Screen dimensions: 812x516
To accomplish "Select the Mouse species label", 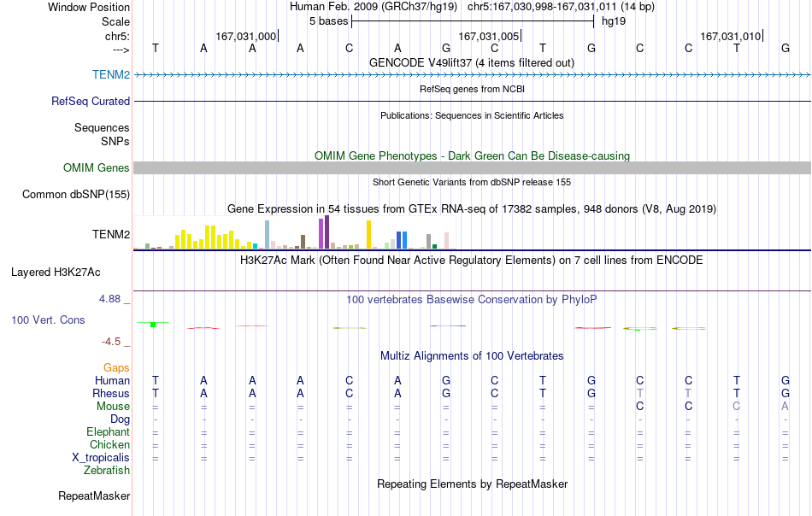I will (x=113, y=407).
